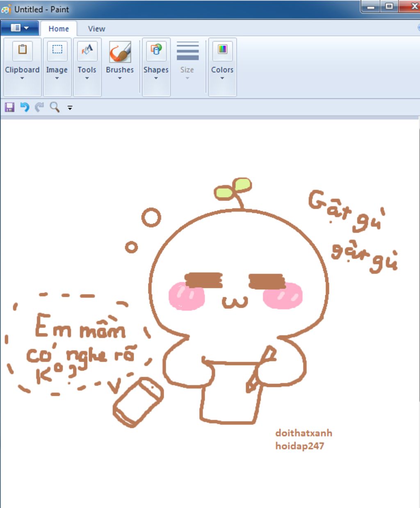The height and width of the screenshot is (508, 420).
Task: Click the Brushes label
Action: coord(120,70)
